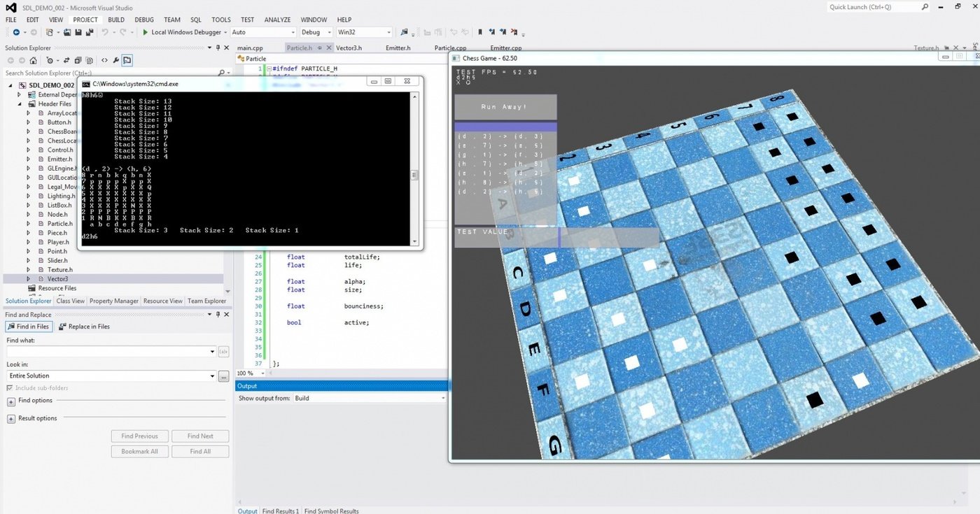Viewport: 980px width, 514px height.
Task: Click the Run Away! button in Chess Game
Action: click(x=505, y=106)
